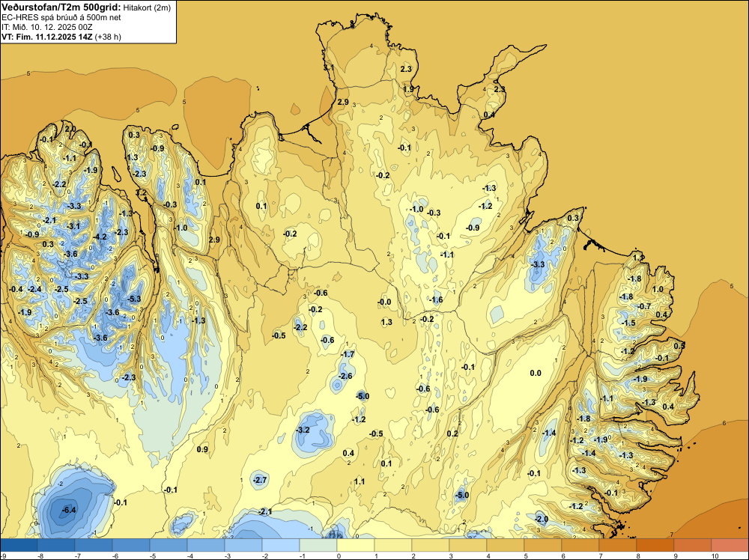Click the legend tick label "-2"

(264, 556)
